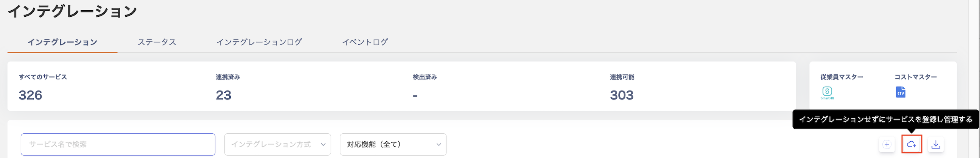Open the インテグレーション方式 dropdown
Image resolution: width=980 pixels, height=158 pixels.
pos(277,144)
